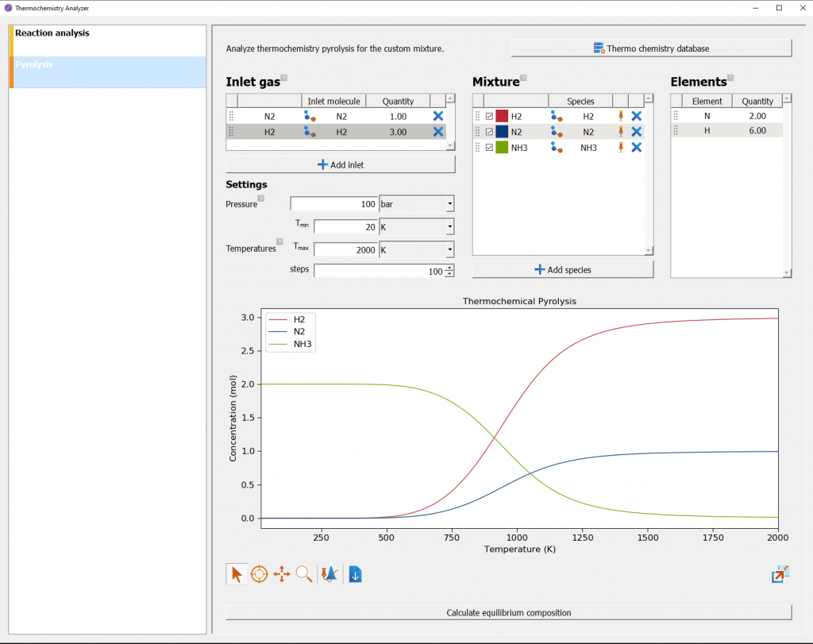Select the pan move plot tool

coord(282,575)
